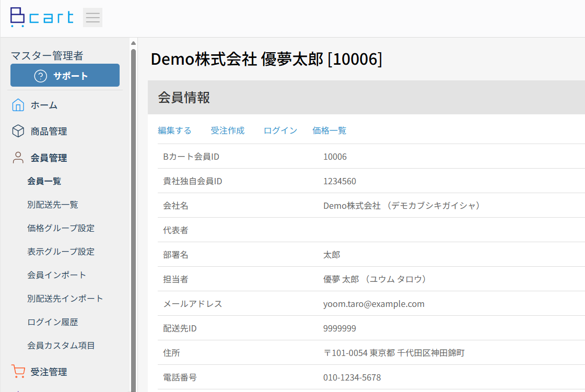
Task: Click the sidebar scrollbar up arrow
Action: (133, 43)
